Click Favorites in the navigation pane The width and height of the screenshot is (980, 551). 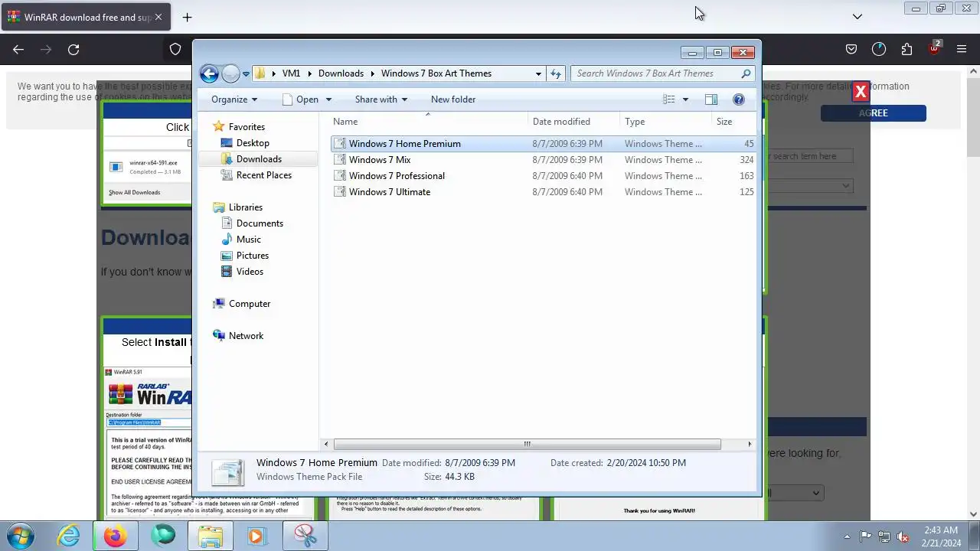[247, 127]
